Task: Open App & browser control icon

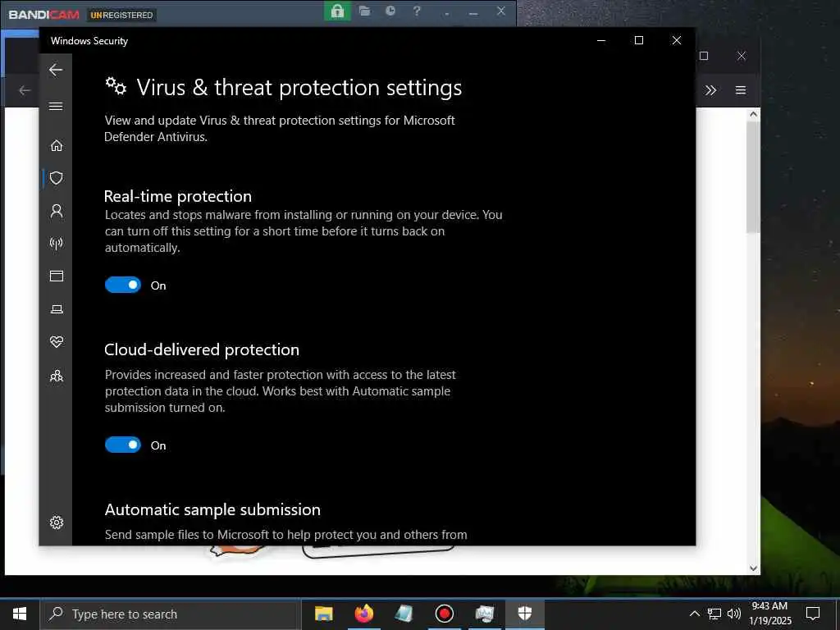Action: click(57, 276)
